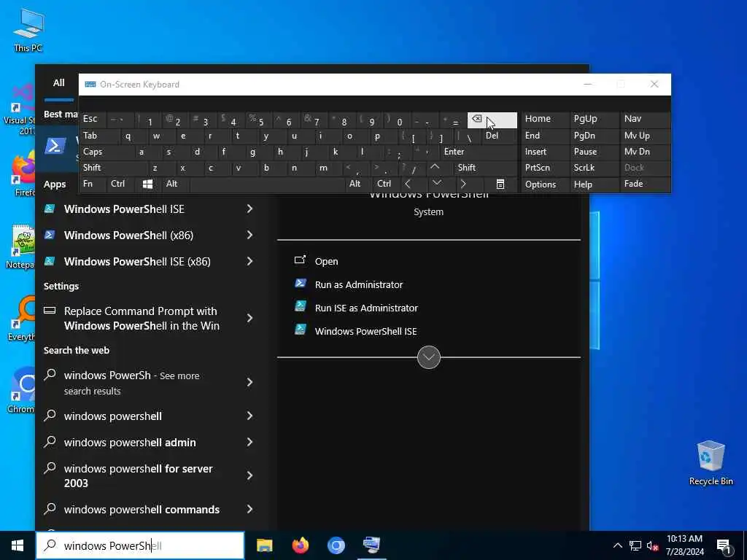Toggle the right Shift key

click(485, 168)
